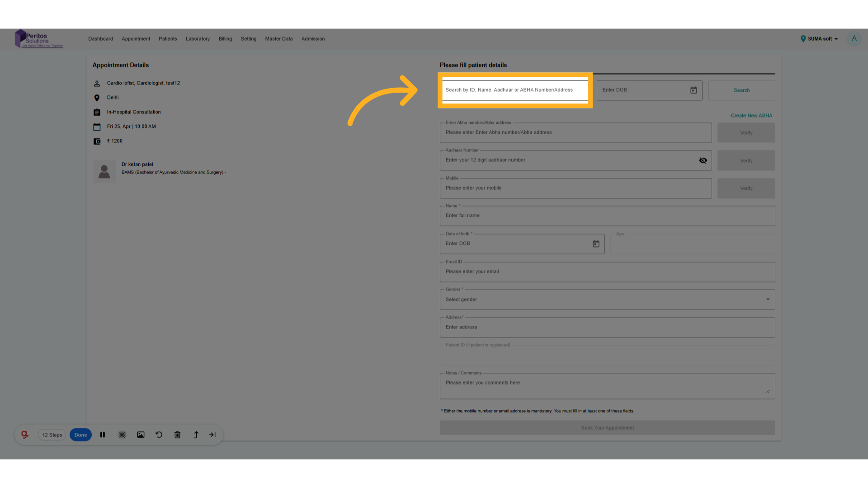
Task: Click the Enter full name field
Action: (607, 216)
